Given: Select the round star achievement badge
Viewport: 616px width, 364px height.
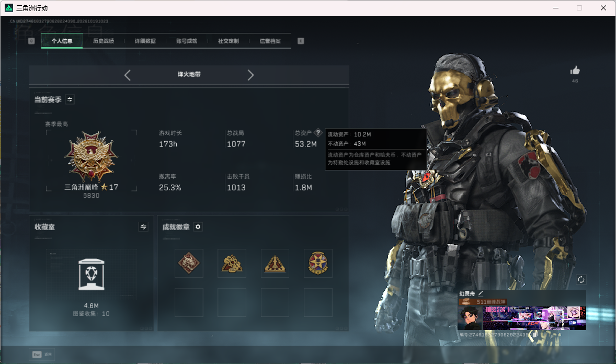Looking at the screenshot, I should 318,263.
